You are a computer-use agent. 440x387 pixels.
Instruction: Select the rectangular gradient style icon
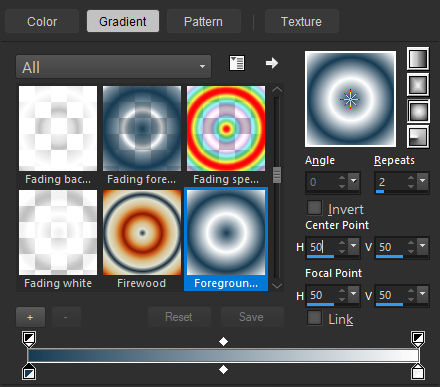[418, 84]
